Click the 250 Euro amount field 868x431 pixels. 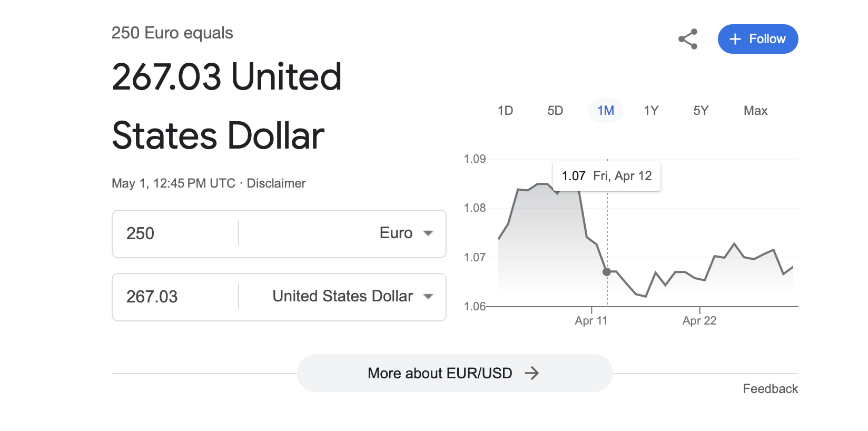point(175,233)
